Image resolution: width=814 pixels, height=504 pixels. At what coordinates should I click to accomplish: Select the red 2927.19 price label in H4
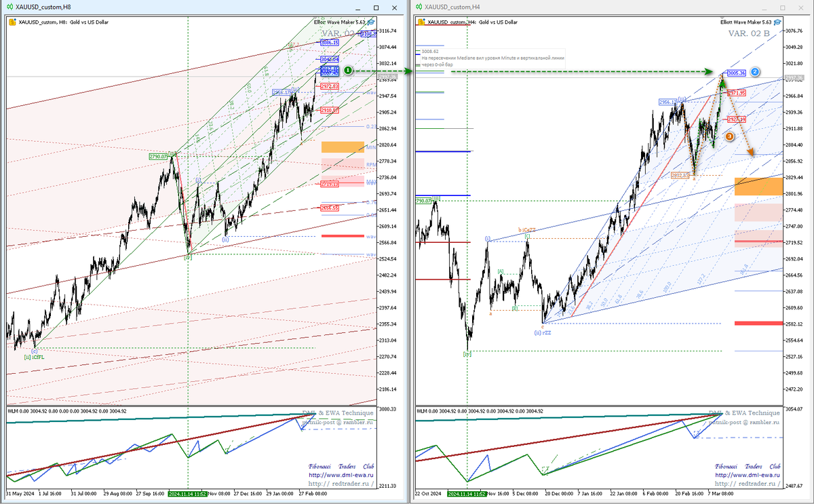point(737,119)
